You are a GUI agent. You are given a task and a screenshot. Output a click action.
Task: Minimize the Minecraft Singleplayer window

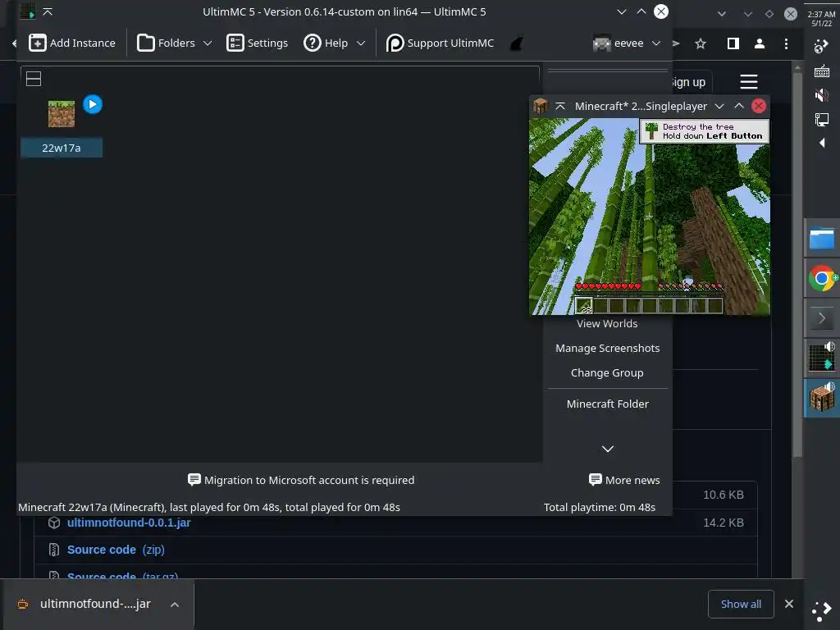tap(719, 106)
